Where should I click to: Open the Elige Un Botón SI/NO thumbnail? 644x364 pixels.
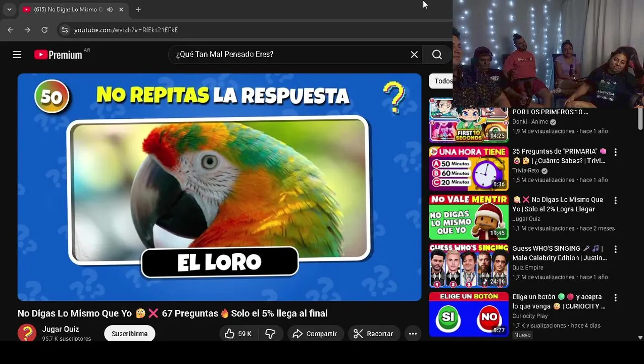coord(468,314)
